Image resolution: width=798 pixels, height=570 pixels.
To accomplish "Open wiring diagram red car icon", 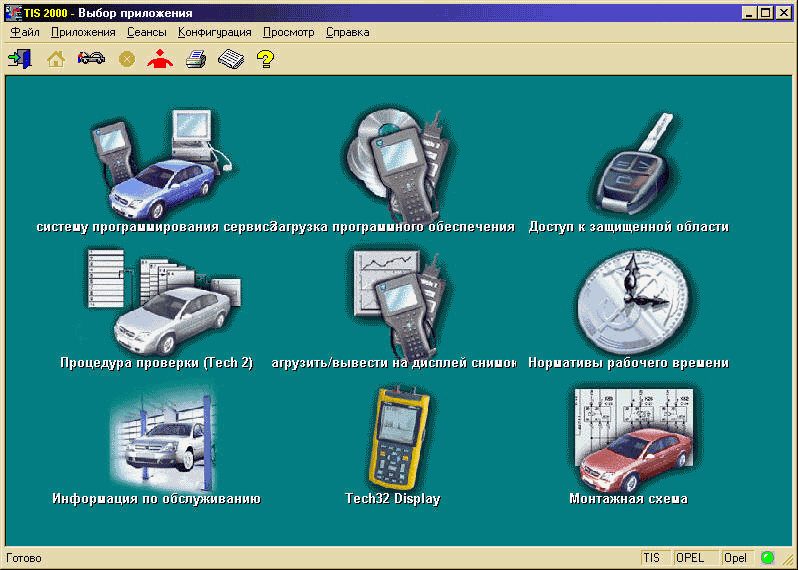I will point(634,439).
